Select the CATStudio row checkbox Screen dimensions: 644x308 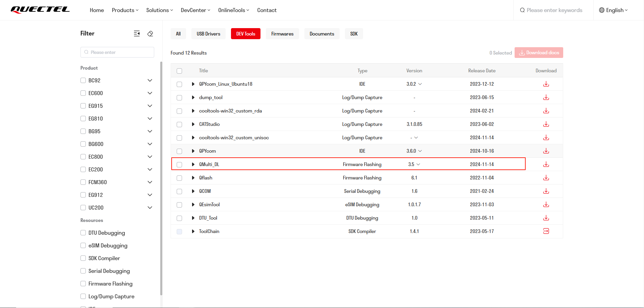point(179,125)
